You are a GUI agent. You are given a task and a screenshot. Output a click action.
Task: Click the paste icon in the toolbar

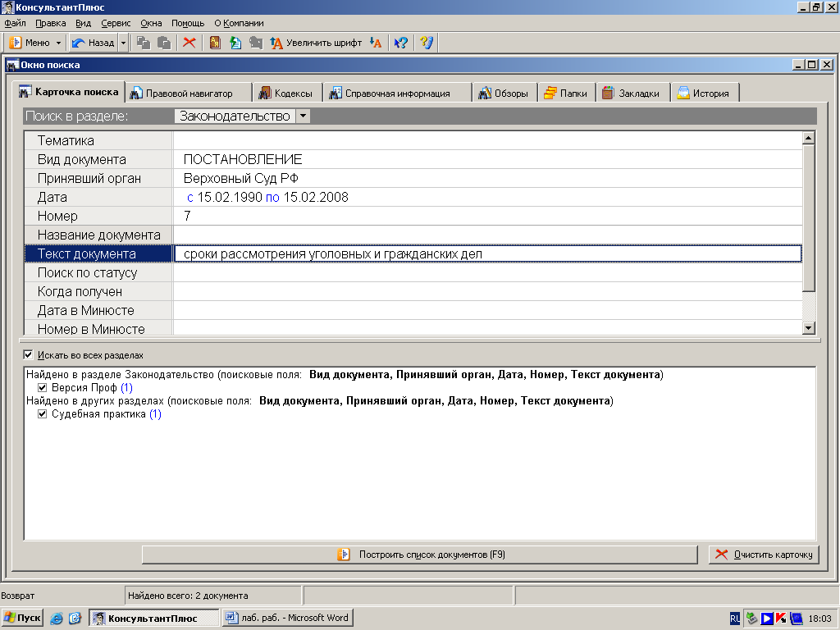pyautogui.click(x=164, y=43)
